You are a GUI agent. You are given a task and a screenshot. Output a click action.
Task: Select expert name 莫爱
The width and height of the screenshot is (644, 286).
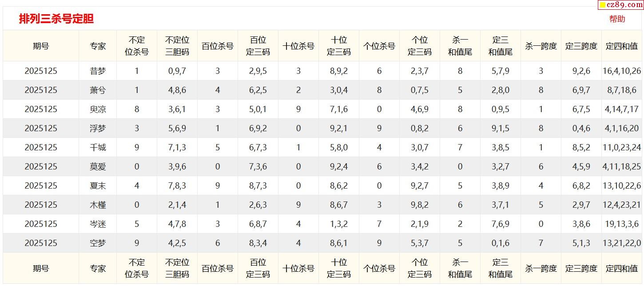pos(98,166)
